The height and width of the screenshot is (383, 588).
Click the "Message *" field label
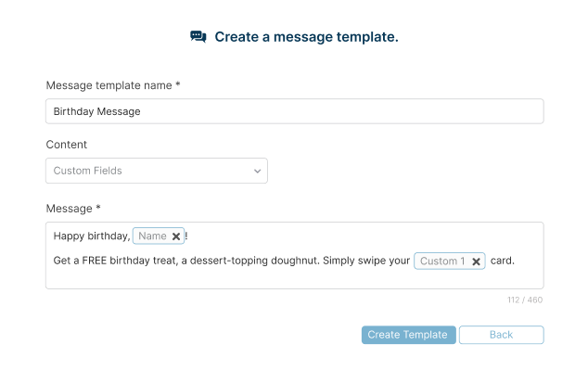click(x=73, y=209)
